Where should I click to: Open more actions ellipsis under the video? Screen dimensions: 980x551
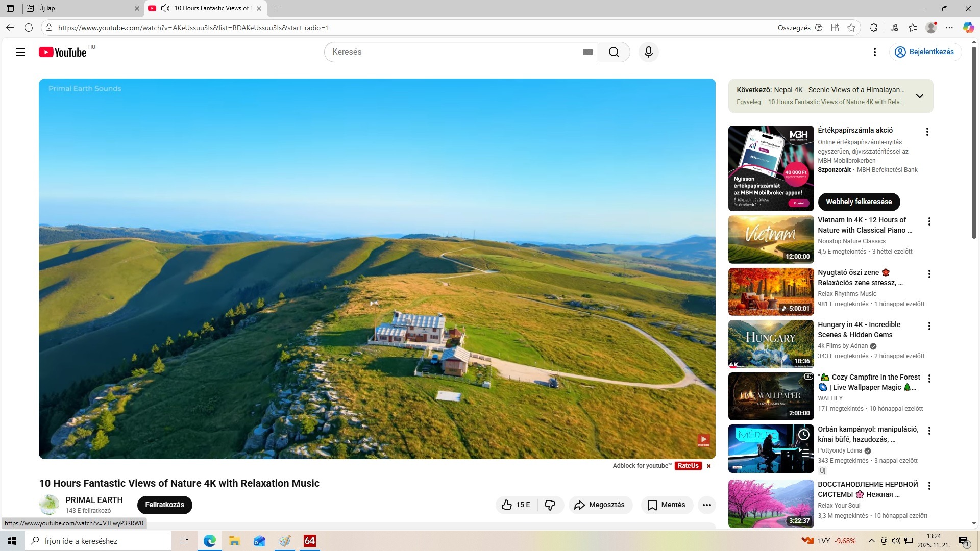(706, 505)
